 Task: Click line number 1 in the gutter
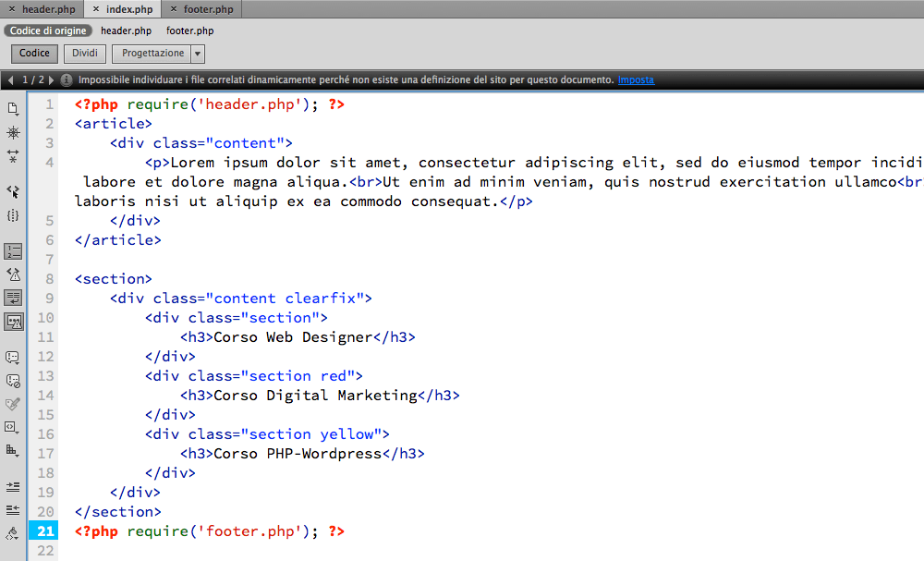[50, 104]
